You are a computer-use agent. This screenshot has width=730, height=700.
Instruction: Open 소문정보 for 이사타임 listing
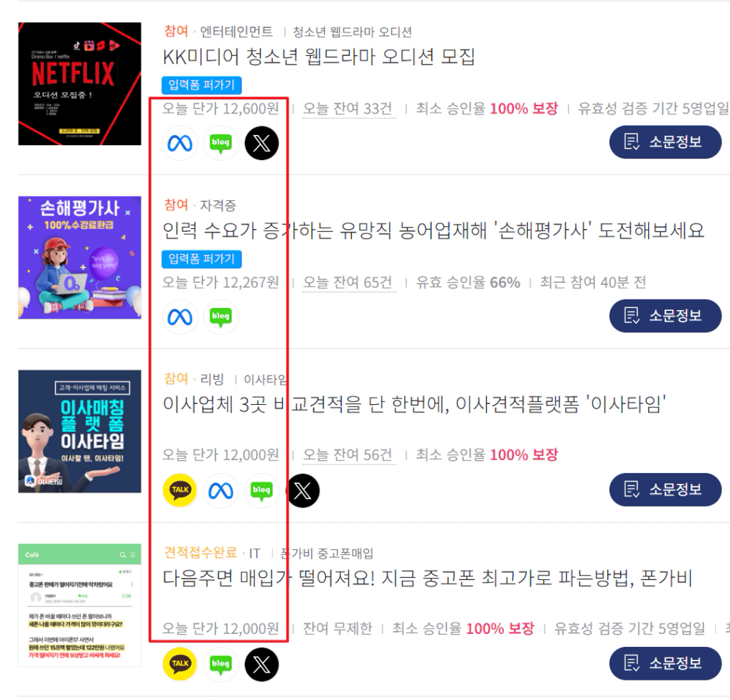pos(665,490)
